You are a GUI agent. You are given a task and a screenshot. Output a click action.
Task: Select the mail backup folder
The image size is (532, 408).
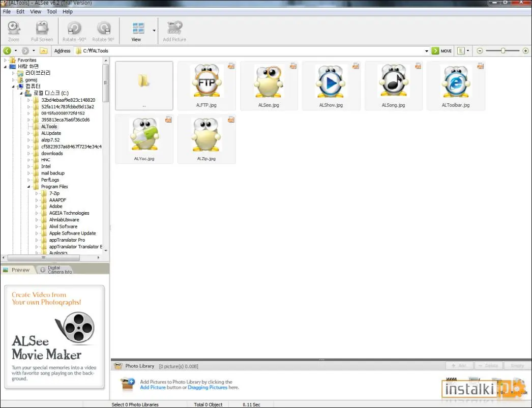pos(52,173)
